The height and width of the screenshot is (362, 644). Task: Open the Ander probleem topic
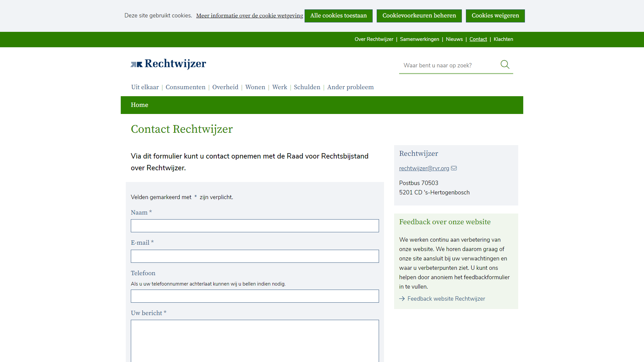[x=351, y=87]
